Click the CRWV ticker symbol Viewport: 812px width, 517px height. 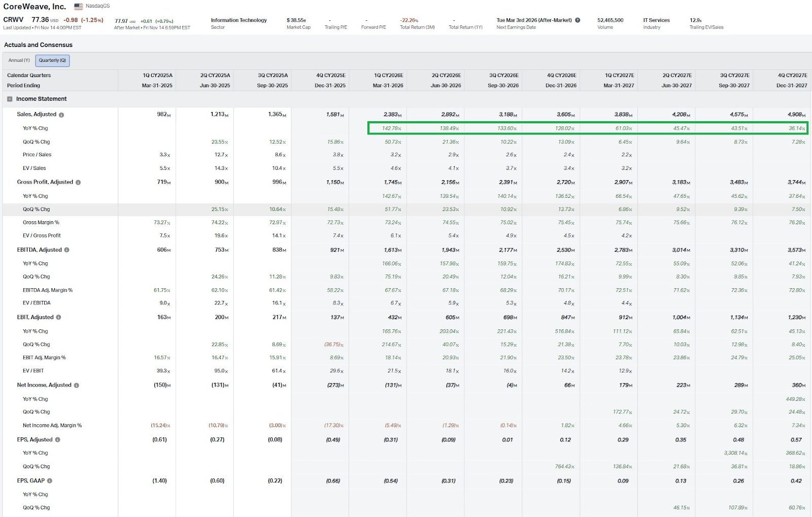click(13, 20)
